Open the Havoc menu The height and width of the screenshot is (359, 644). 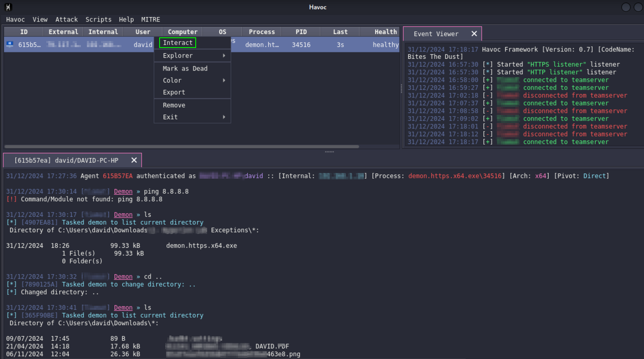(15, 19)
